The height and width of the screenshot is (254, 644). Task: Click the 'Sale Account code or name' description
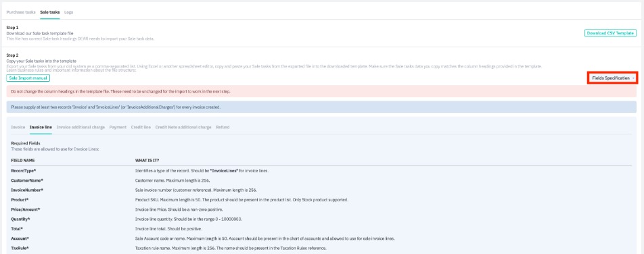[265, 238]
